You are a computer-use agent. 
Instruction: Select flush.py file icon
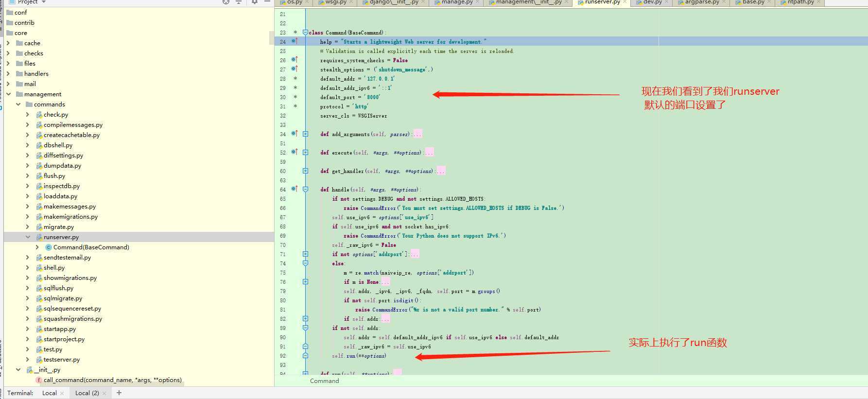39,176
